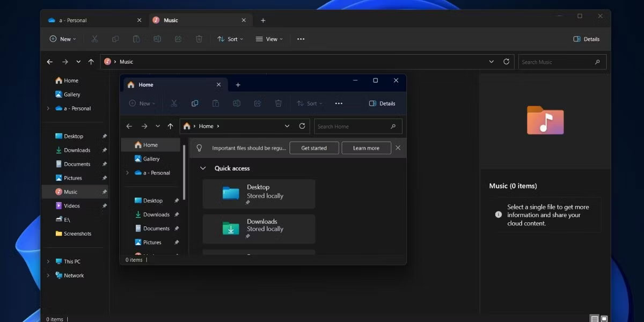Add a new tab in Home window
The height and width of the screenshot is (322, 644).
(238, 85)
